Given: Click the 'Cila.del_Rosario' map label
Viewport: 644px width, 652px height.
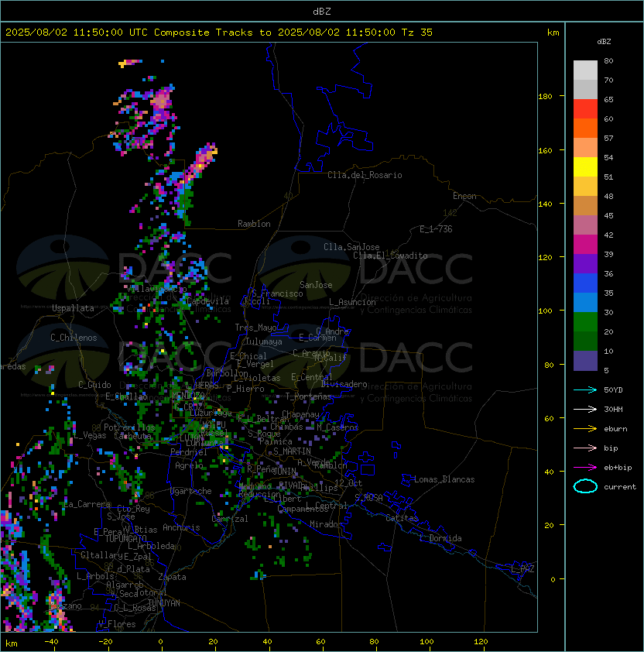Looking at the screenshot, I should 365,175.
